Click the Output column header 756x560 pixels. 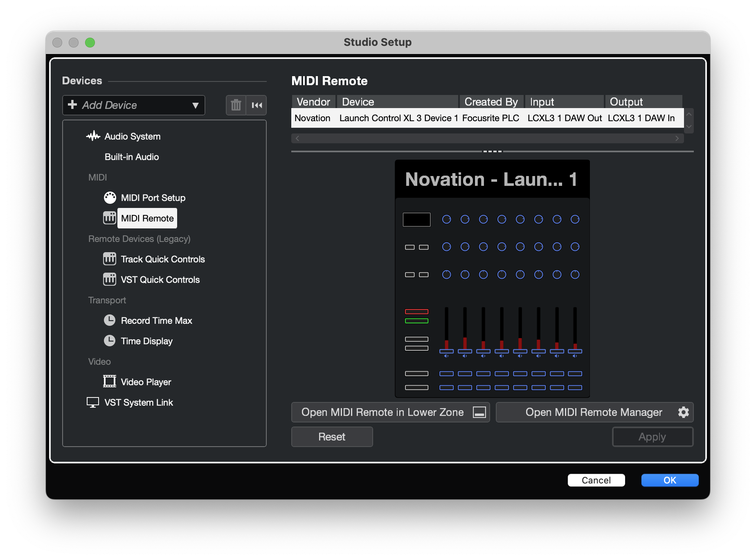point(643,102)
